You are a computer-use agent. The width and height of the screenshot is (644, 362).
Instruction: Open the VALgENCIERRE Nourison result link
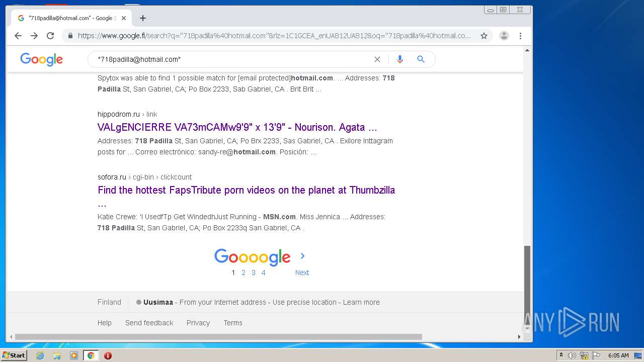[x=237, y=127]
